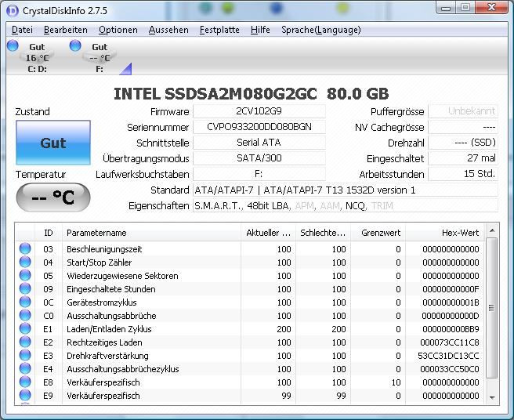Image resolution: width=514 pixels, height=420 pixels.
Task: Open the Datei menu
Action: (x=22, y=30)
